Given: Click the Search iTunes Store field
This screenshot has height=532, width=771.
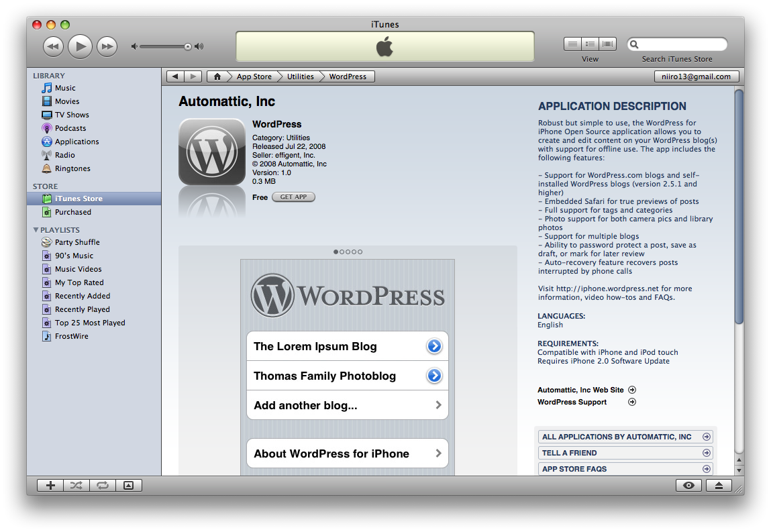Looking at the screenshot, I should click(x=677, y=44).
